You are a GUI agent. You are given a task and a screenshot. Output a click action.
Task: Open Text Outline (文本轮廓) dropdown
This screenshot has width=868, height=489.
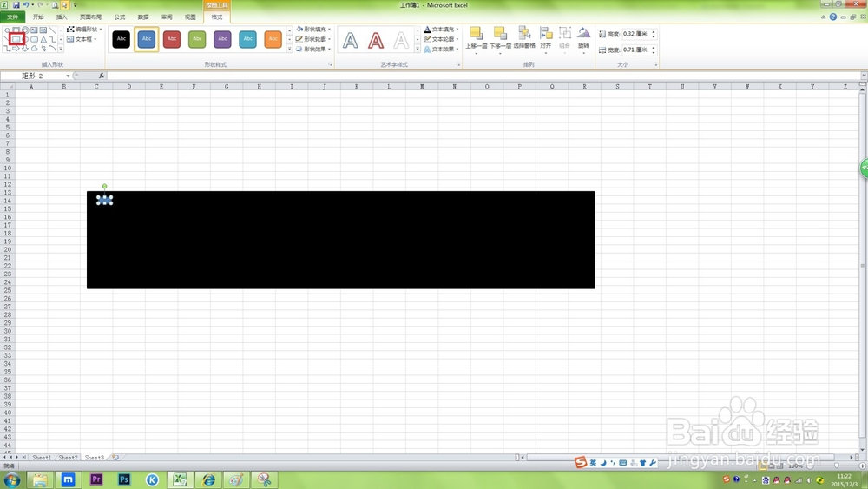point(442,39)
